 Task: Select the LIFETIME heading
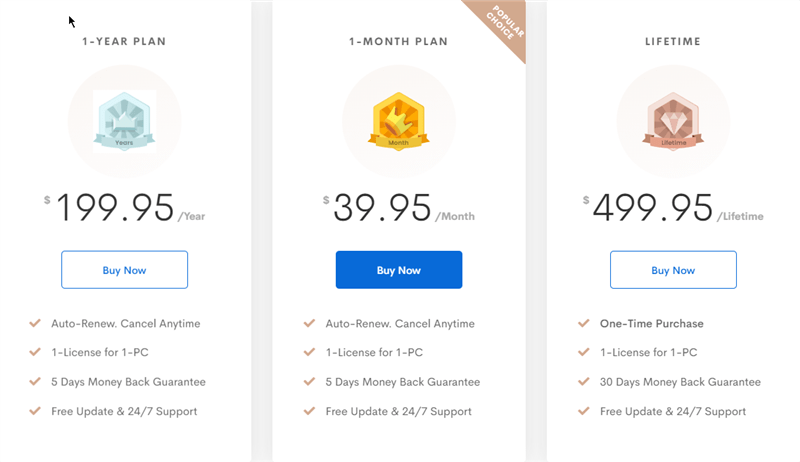tap(673, 41)
